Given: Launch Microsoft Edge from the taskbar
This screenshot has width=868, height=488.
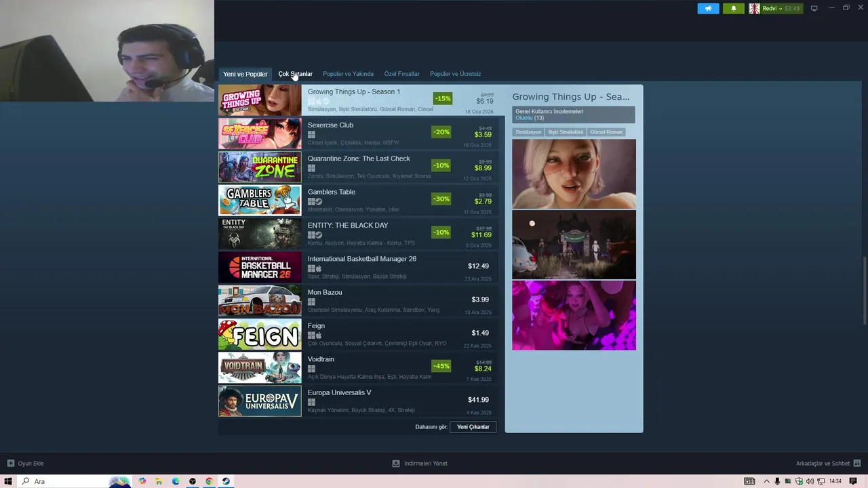Looking at the screenshot, I should 176,481.
